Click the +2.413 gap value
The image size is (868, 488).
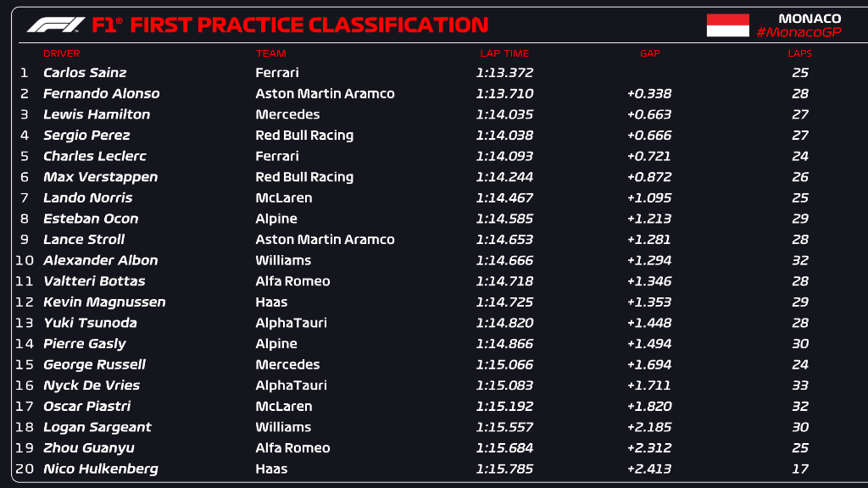click(648, 469)
